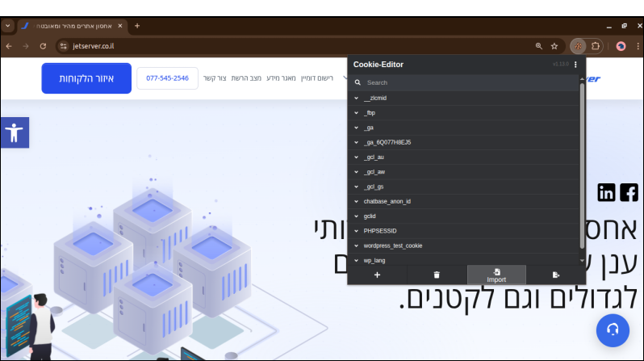
Task: Open the LinkedIn icon link
Action: click(606, 192)
